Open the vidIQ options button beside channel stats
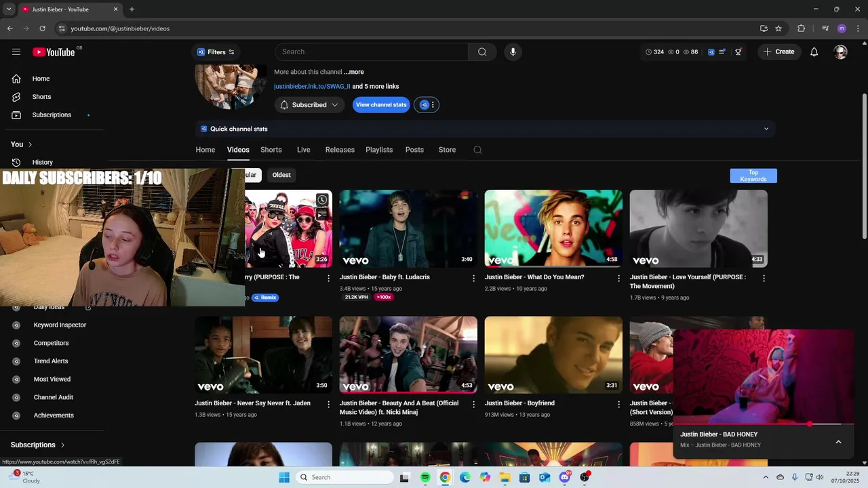 pos(427,105)
